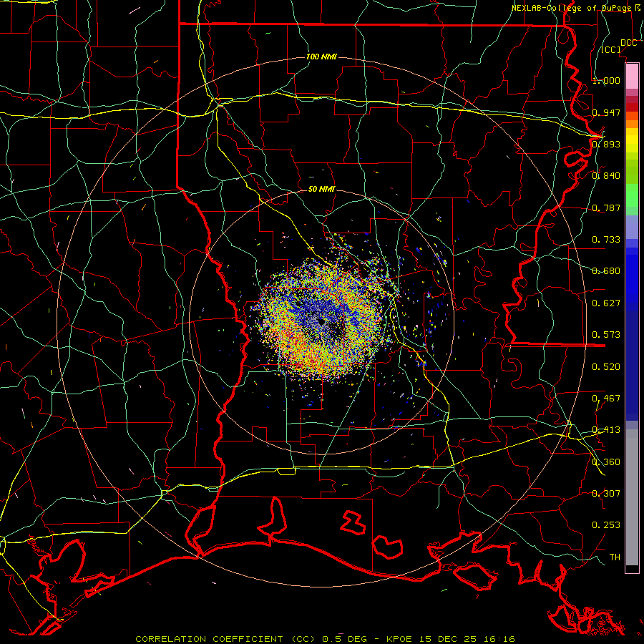Click the 0.840 colorbar value
The image size is (644, 644).
(x=606, y=176)
